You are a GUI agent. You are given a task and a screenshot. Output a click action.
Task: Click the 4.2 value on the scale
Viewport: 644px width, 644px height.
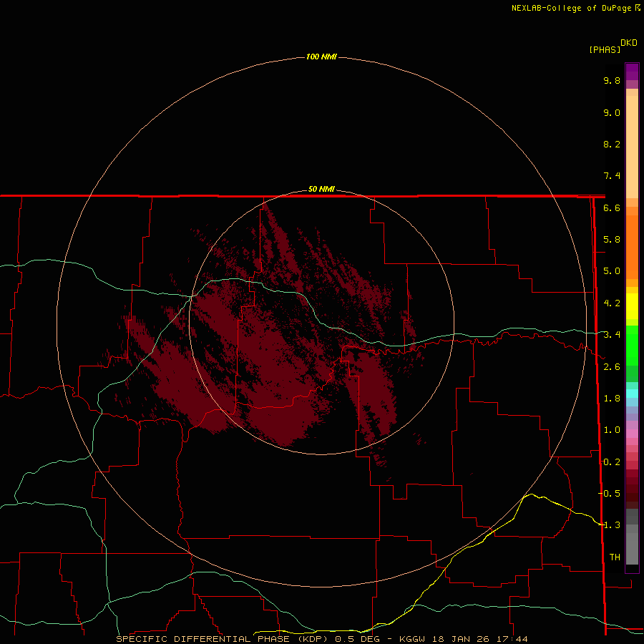(612, 303)
